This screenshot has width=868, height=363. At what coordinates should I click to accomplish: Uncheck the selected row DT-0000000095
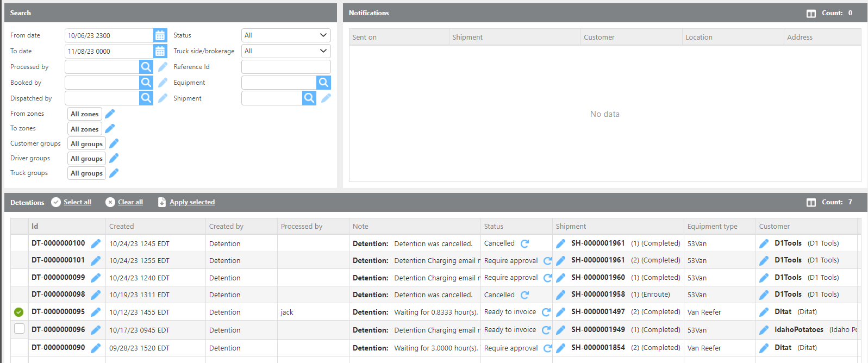pyautogui.click(x=19, y=312)
